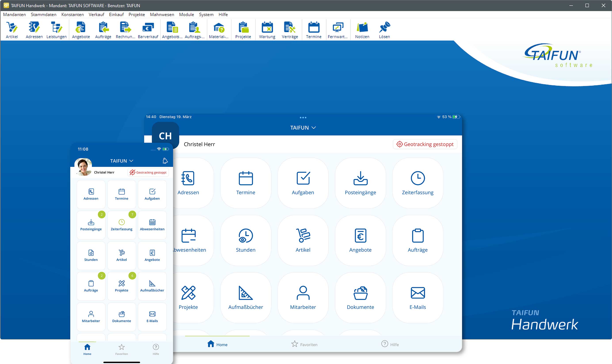The width and height of the screenshot is (612, 364).
Task: Open the Stammdaten menu
Action: tap(44, 15)
